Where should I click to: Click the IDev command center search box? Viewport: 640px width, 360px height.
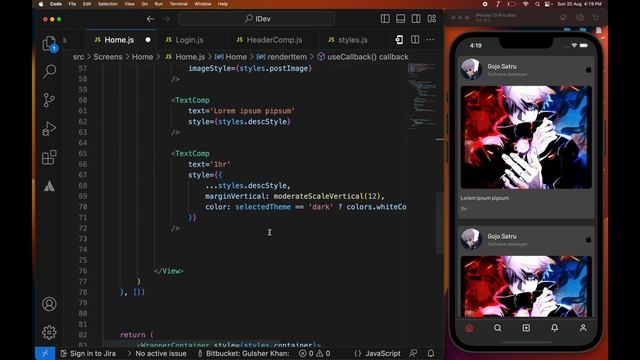tap(257, 19)
